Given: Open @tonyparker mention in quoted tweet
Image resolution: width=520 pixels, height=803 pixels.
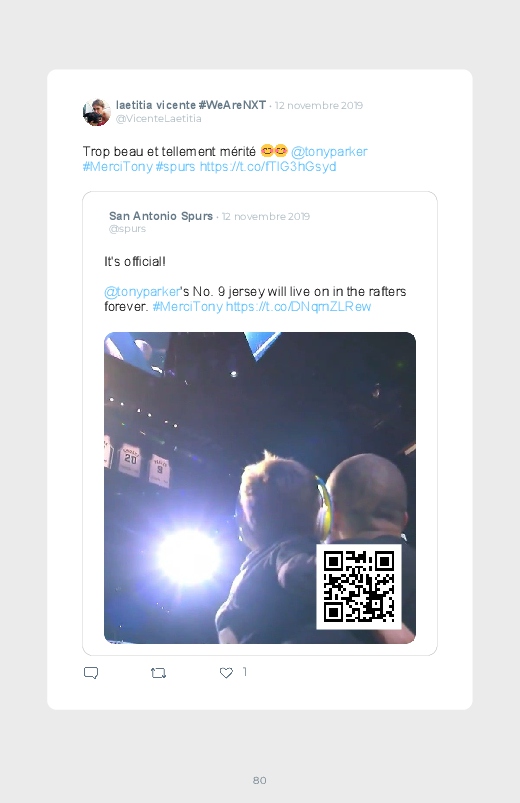Looking at the screenshot, I should [x=142, y=292].
